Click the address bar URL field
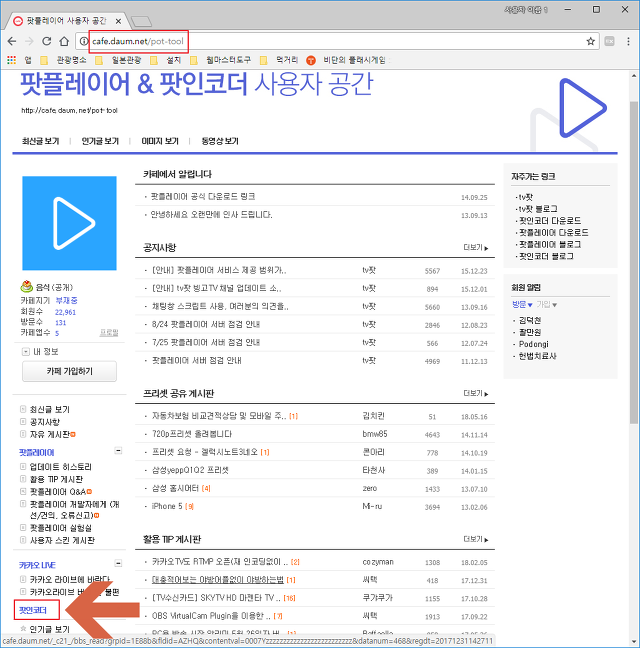This screenshot has height=648, width=640. pos(335,41)
